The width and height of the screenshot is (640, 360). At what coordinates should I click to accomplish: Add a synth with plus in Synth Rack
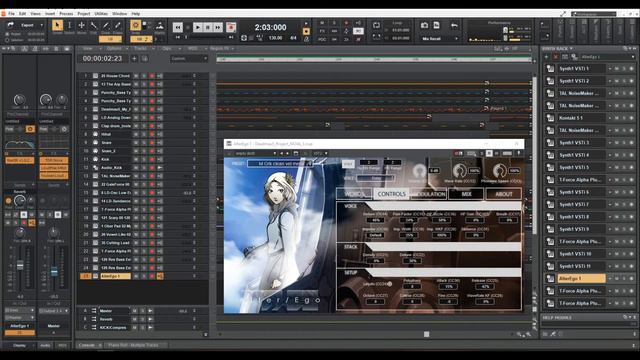(x=547, y=57)
